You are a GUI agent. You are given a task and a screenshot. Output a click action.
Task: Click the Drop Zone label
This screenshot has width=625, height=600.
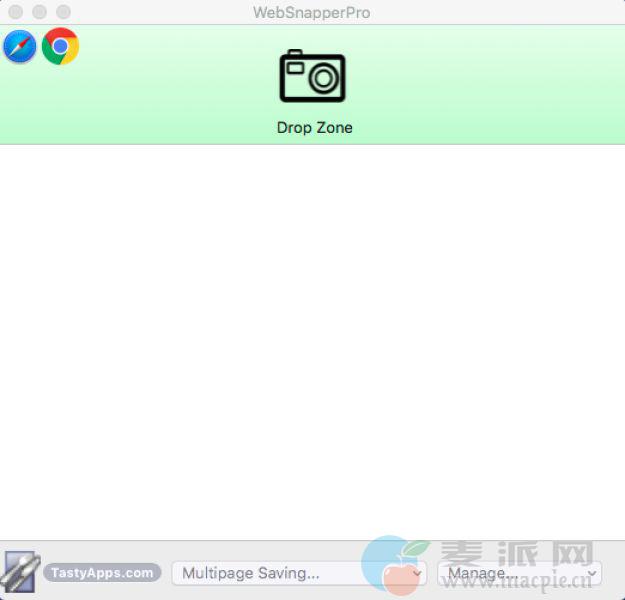click(x=314, y=128)
